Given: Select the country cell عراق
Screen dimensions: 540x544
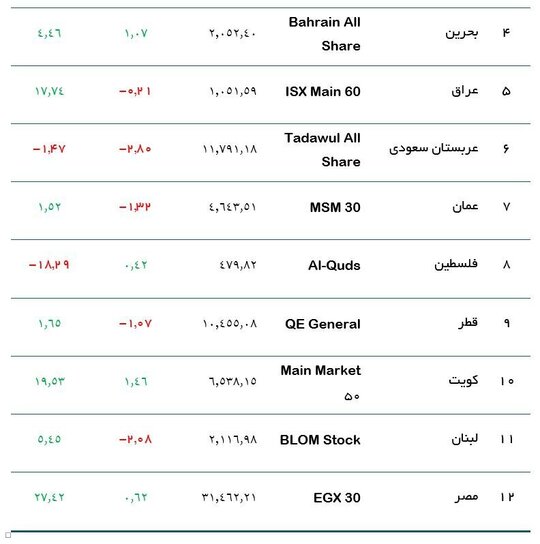Looking at the screenshot, I should pos(465,91).
